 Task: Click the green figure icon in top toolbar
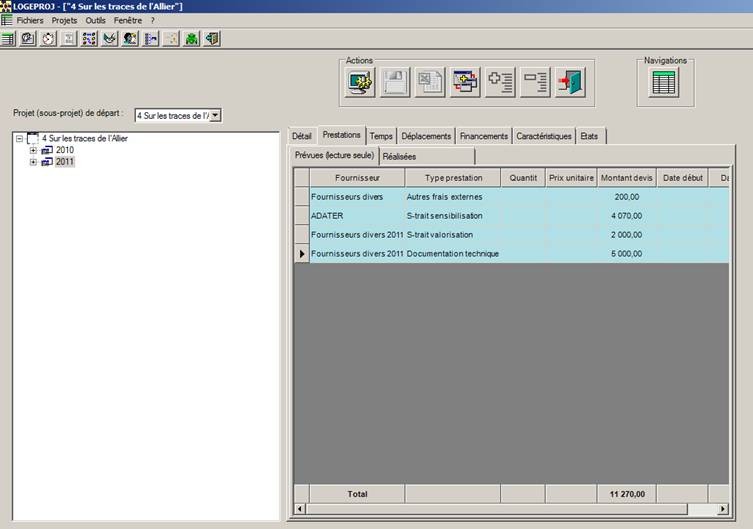192,39
